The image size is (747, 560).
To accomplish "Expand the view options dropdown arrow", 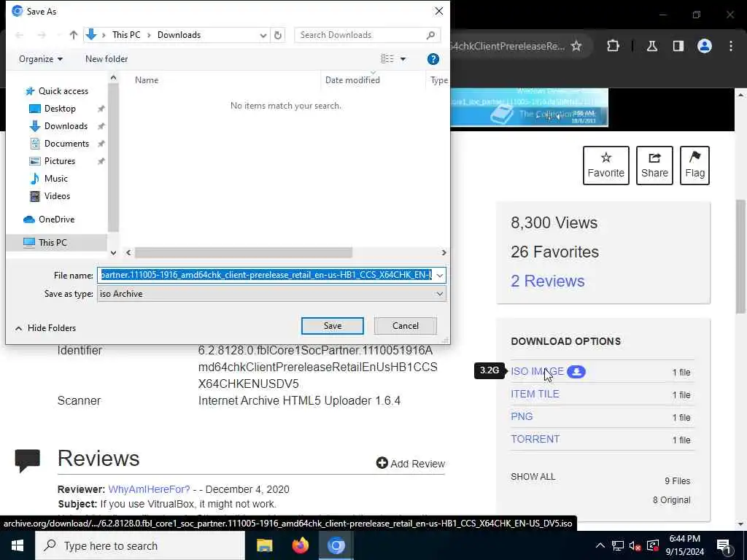I will click(403, 59).
